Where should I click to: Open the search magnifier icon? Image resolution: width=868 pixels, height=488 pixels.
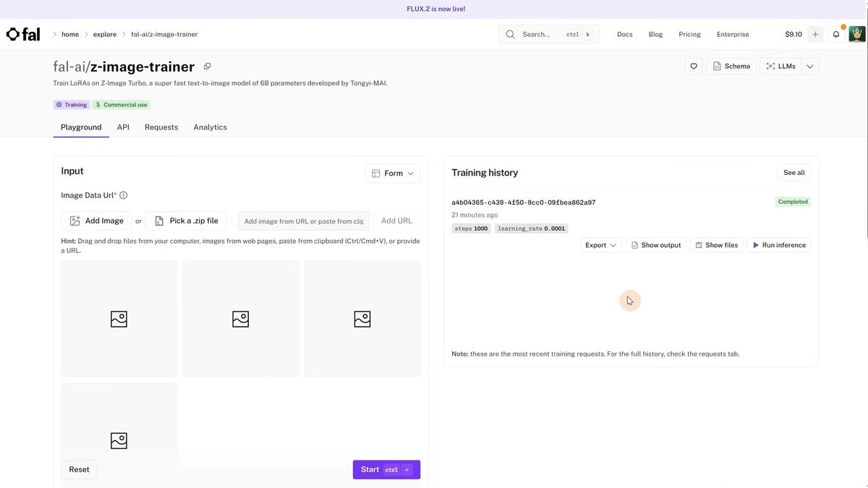511,34
